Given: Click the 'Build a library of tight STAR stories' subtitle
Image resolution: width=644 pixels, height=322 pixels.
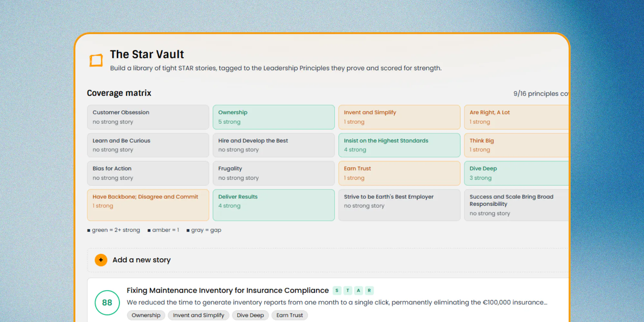Looking at the screenshot, I should coord(276,68).
